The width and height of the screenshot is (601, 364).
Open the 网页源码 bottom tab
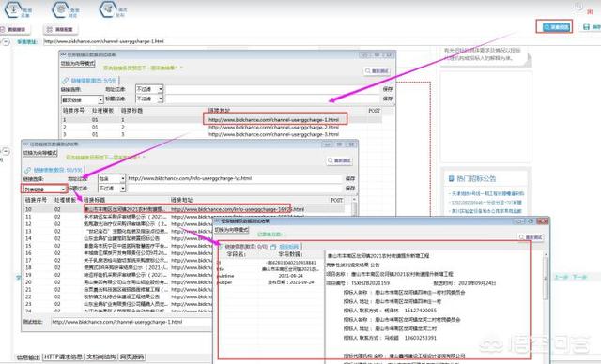tap(132, 356)
